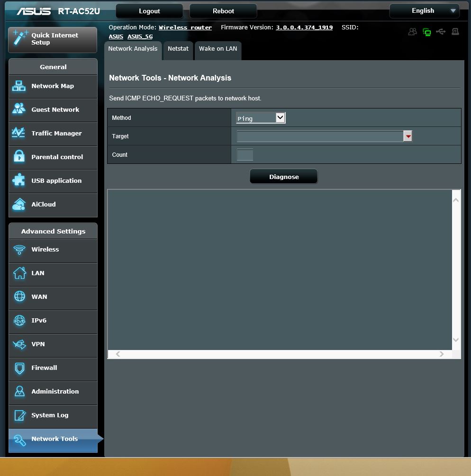Click the ASUS logo
This screenshot has height=476, width=471.
coord(34,11)
